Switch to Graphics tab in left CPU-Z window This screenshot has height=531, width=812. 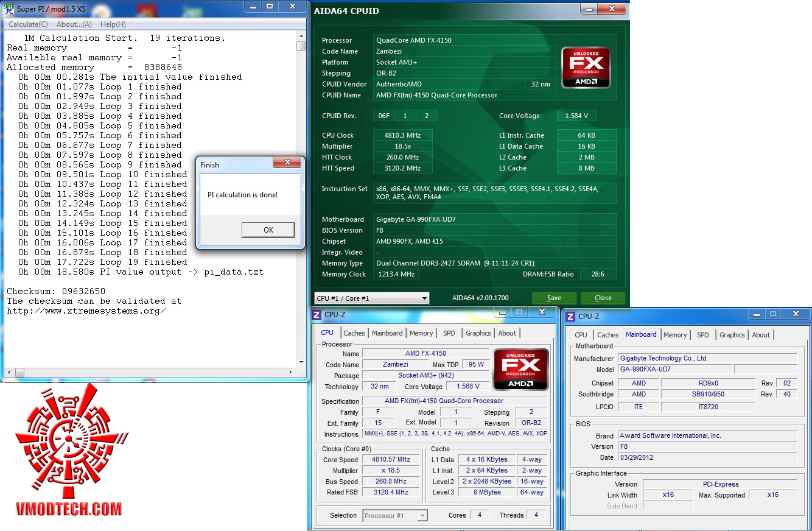point(478,333)
